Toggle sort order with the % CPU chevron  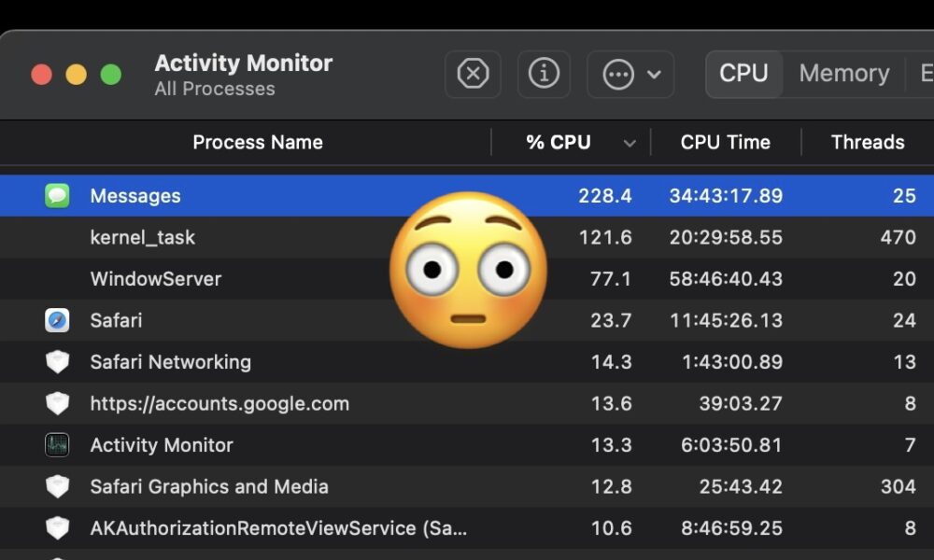(x=630, y=144)
